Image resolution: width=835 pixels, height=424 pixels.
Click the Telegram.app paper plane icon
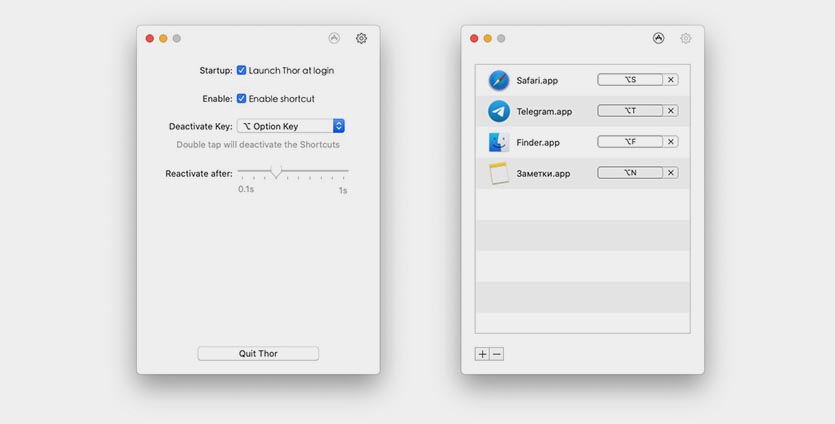coord(499,111)
